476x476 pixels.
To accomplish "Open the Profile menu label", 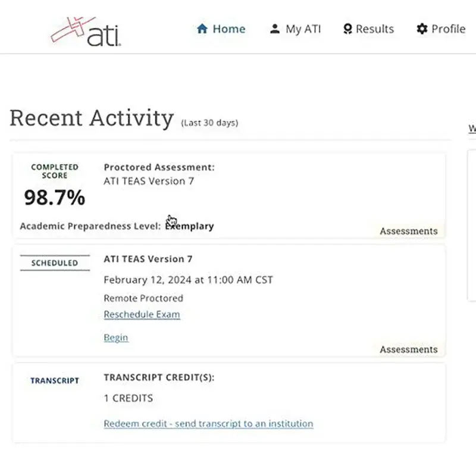I will pyautogui.click(x=448, y=29).
